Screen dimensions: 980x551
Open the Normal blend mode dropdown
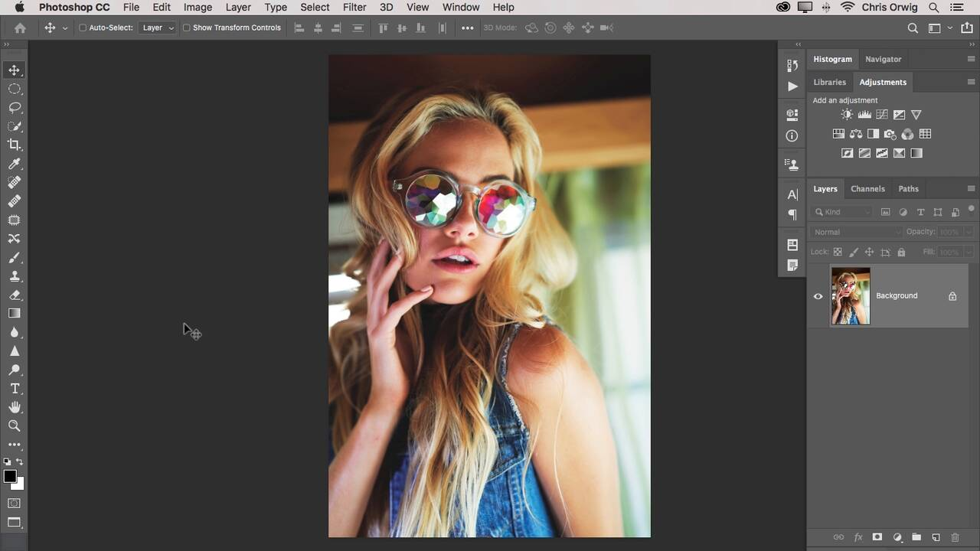[857, 232]
